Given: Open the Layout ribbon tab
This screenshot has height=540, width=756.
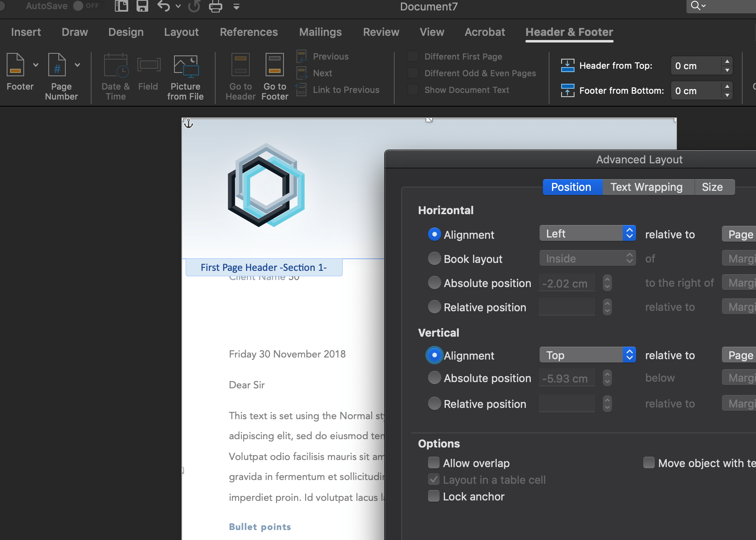Looking at the screenshot, I should (x=182, y=32).
